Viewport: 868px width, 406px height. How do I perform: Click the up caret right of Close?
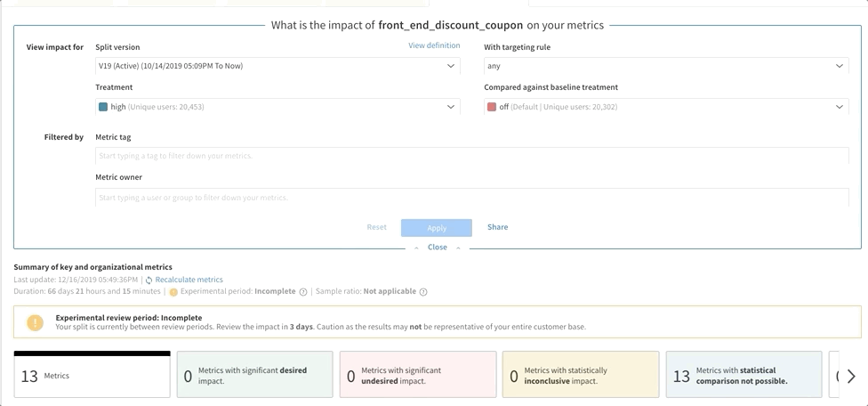click(x=458, y=248)
